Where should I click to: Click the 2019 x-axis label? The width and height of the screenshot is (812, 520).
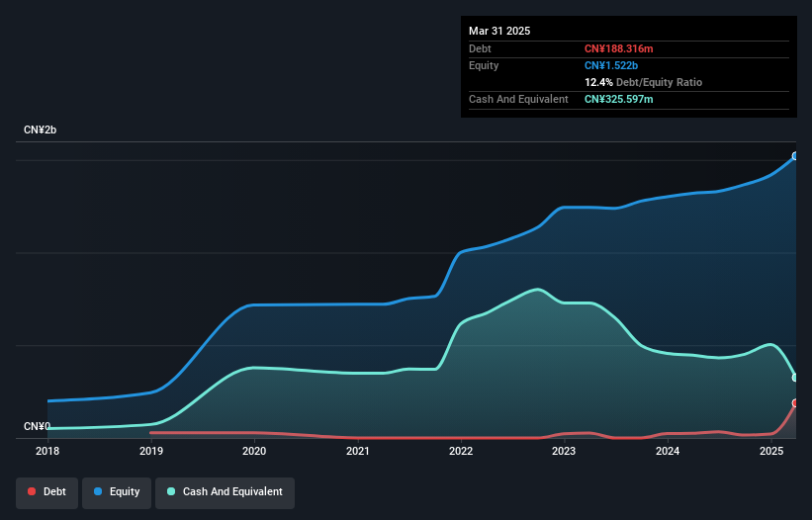tap(151, 451)
